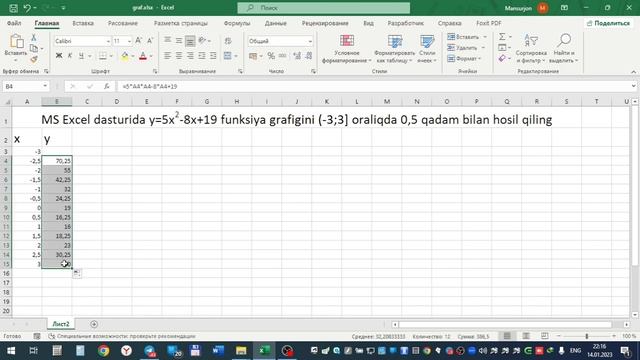Click the Undo arrow icon
Image resolution: width=640 pixels, height=360 pixels.
[27, 8]
